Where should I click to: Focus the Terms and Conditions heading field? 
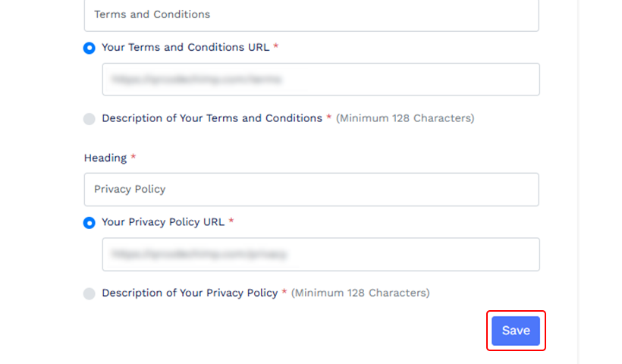pyautogui.click(x=312, y=15)
